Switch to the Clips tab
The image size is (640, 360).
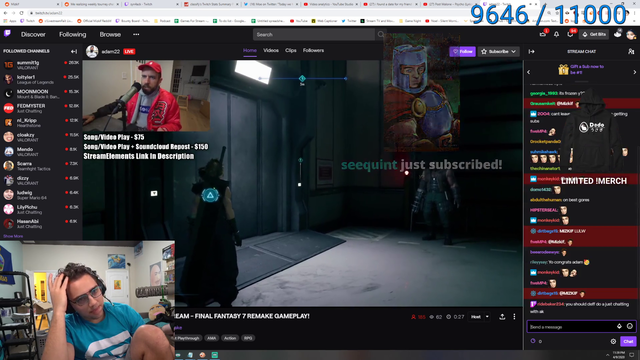click(x=291, y=51)
